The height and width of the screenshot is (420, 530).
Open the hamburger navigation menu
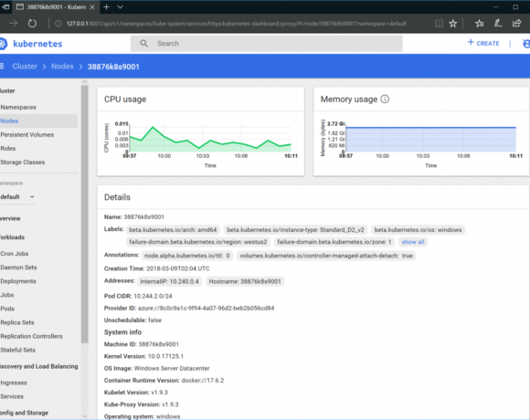[2, 66]
